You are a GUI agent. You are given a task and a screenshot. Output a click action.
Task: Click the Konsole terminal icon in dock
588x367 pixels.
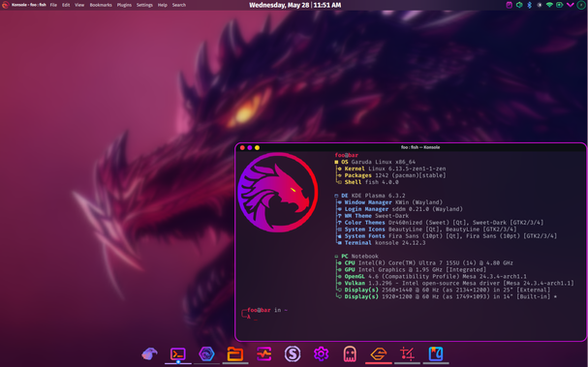click(x=177, y=353)
